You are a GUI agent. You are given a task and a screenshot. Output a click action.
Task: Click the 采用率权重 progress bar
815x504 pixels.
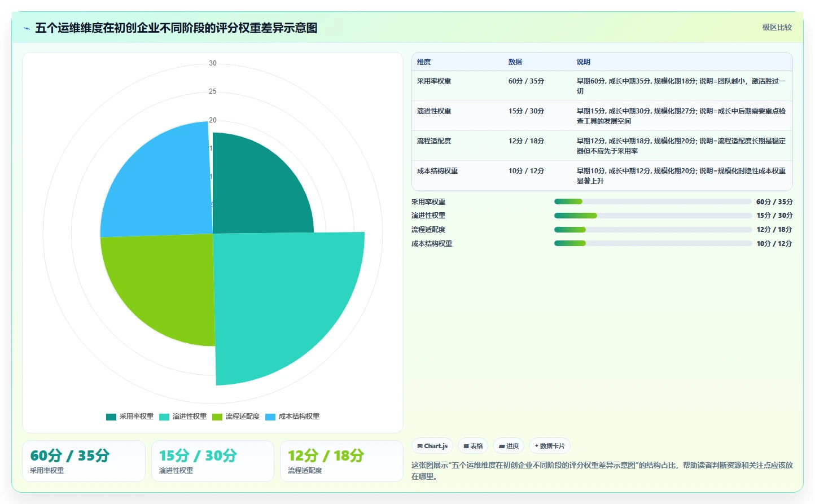653,201
